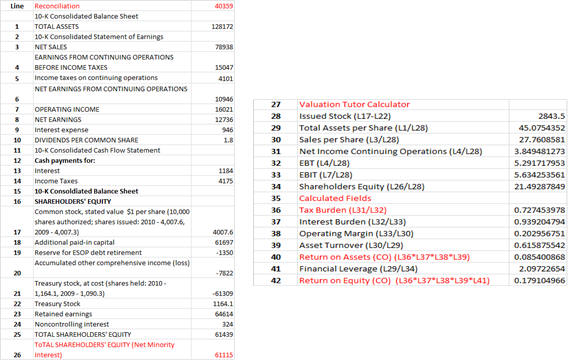The width and height of the screenshot is (568, 360).
Task: Click the Total Assets per Share value
Action: (x=538, y=128)
